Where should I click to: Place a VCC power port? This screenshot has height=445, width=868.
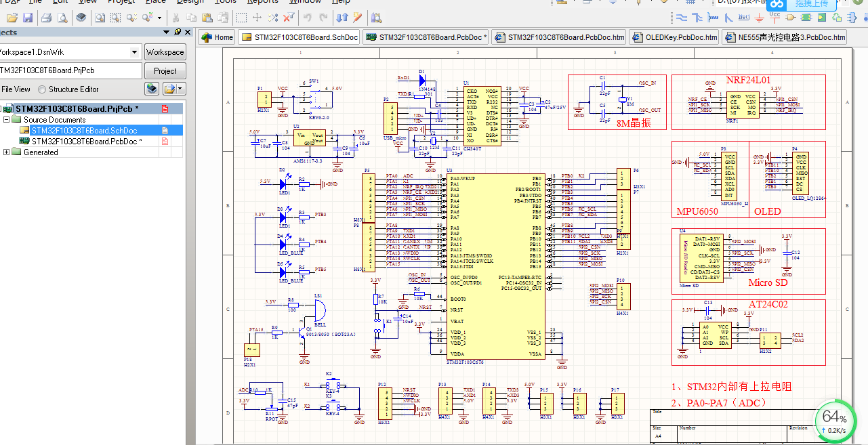tap(774, 18)
